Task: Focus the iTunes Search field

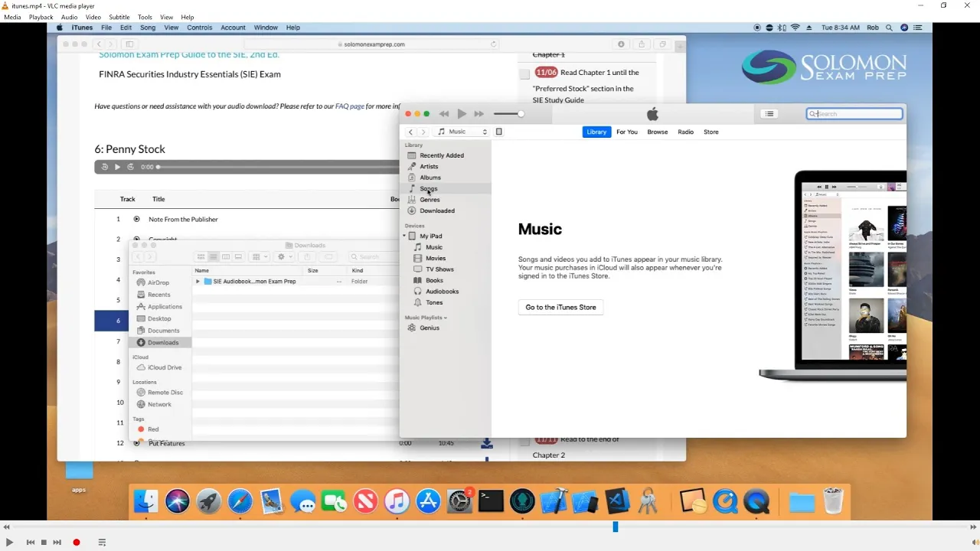Action: point(854,114)
